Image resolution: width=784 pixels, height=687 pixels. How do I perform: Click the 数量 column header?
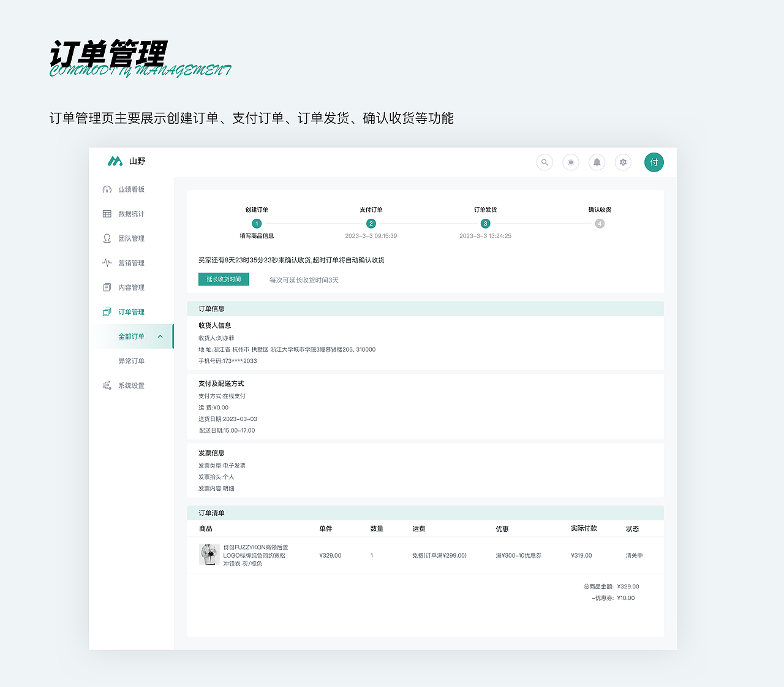point(377,529)
